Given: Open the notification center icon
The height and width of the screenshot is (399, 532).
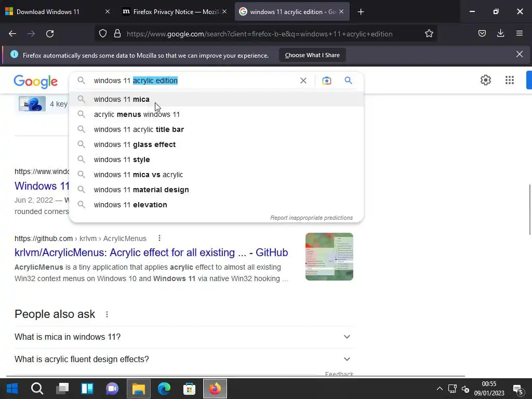Looking at the screenshot, I should pos(518,390).
